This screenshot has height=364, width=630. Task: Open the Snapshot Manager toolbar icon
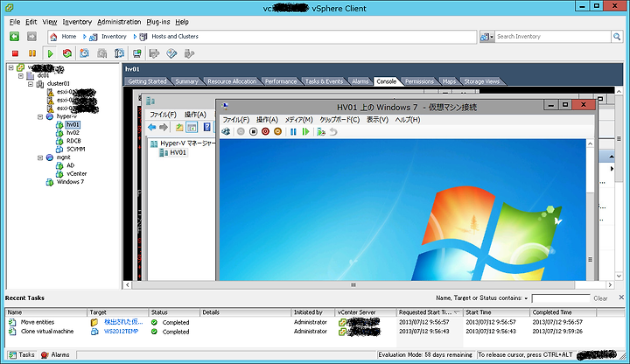119,53
